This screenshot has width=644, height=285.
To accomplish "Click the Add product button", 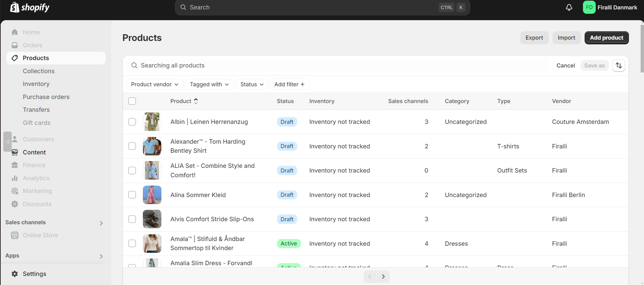I will coord(606,38).
